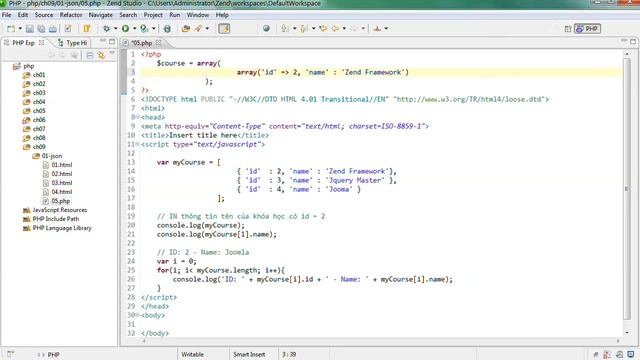Open the Window menu

pos(198,15)
